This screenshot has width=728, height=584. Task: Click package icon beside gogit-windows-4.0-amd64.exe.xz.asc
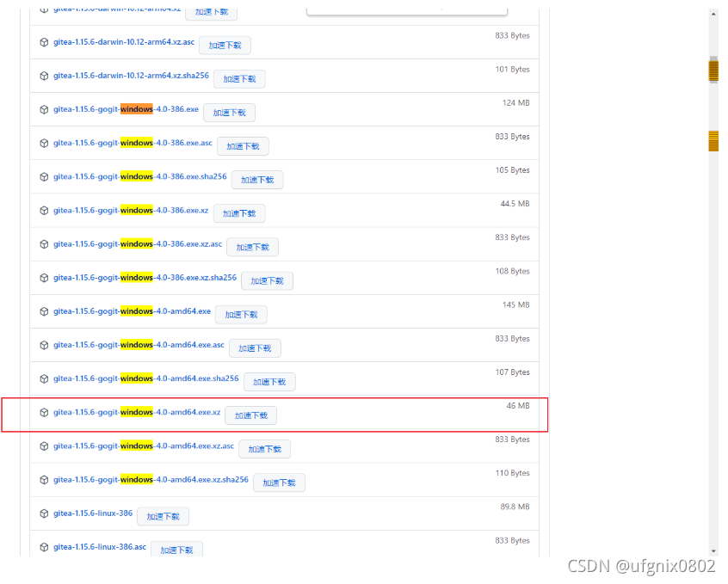click(x=44, y=446)
